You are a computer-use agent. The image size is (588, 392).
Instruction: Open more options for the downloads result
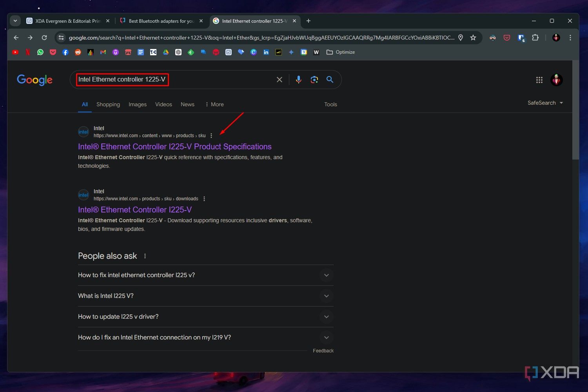tap(204, 199)
